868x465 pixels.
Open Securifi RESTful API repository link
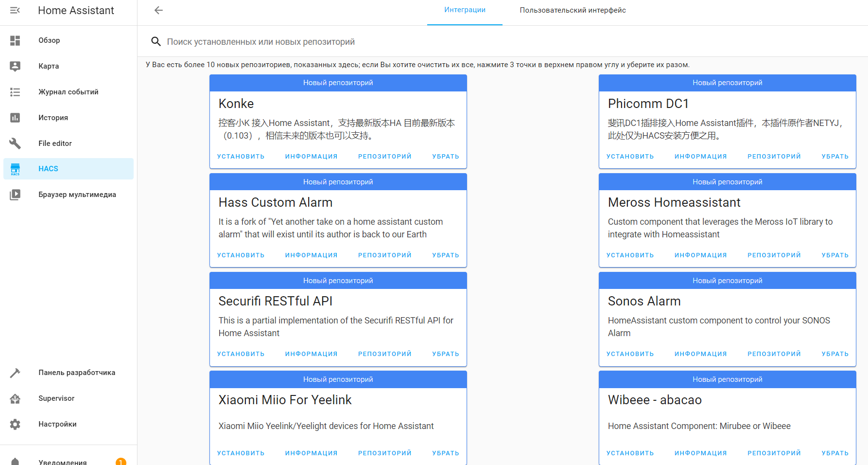(384, 354)
